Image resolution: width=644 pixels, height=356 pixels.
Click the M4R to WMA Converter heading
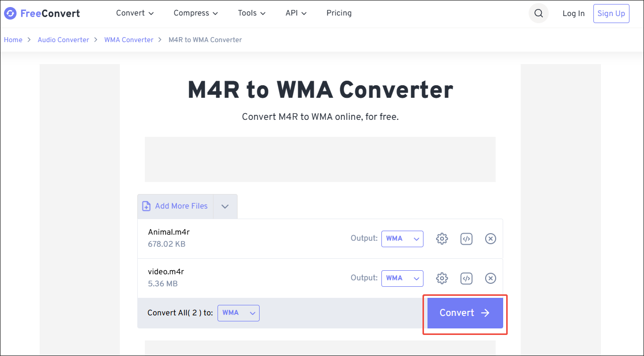point(320,90)
